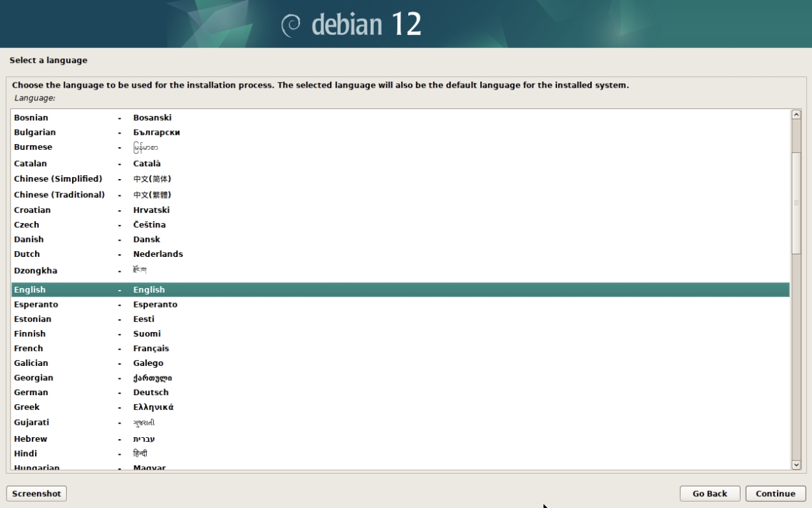Click the scrollbar up arrow of the language list
This screenshot has width=812, height=508.
click(796, 115)
